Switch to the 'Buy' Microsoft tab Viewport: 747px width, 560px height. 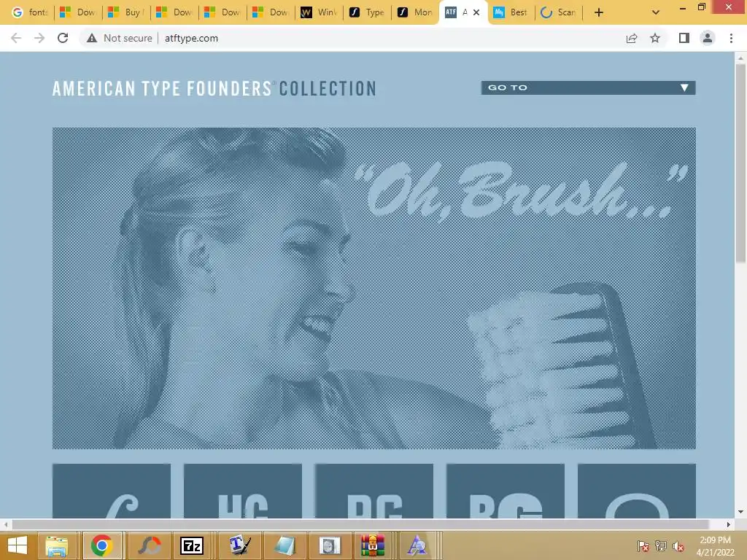click(x=126, y=12)
